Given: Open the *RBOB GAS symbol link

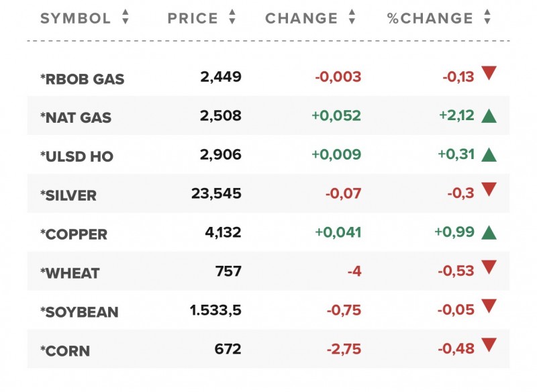Looking at the screenshot, I should click(83, 79).
